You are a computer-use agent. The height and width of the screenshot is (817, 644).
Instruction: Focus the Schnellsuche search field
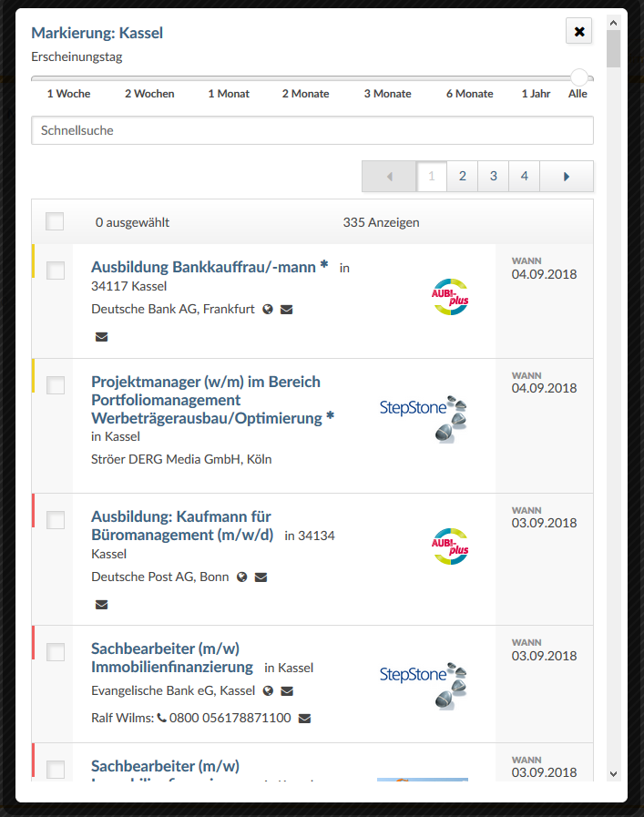pyautogui.click(x=312, y=130)
